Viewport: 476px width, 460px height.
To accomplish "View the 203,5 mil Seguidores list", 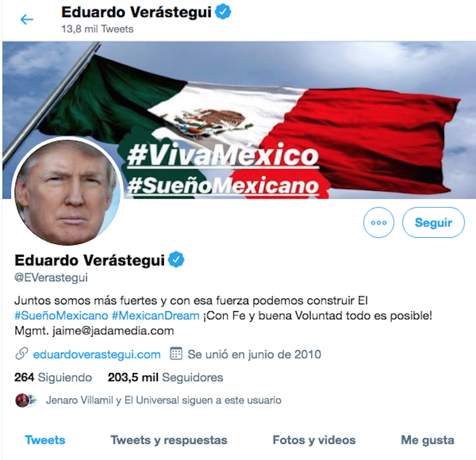I will pos(165,377).
